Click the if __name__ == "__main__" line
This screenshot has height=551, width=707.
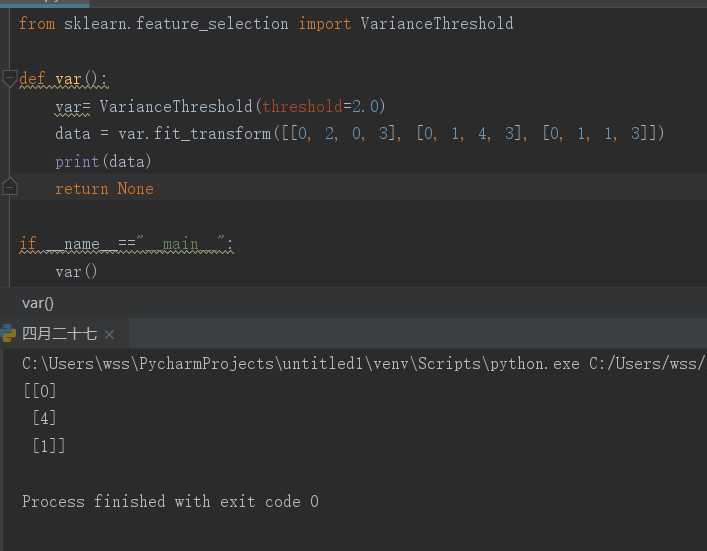pos(126,244)
